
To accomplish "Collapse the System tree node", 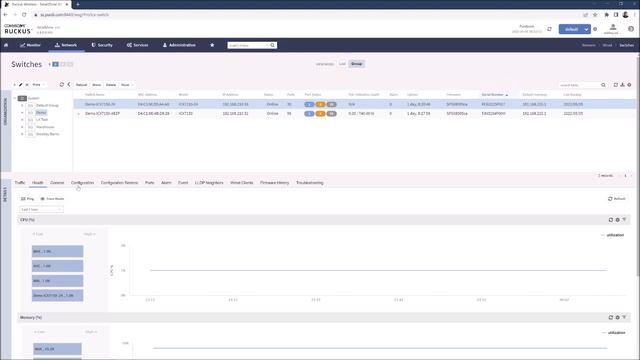I will [x=15, y=98].
